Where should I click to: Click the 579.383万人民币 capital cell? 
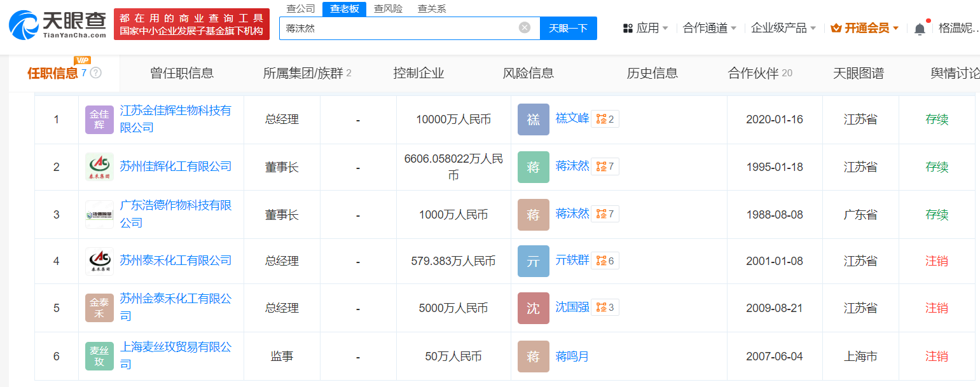pyautogui.click(x=453, y=261)
